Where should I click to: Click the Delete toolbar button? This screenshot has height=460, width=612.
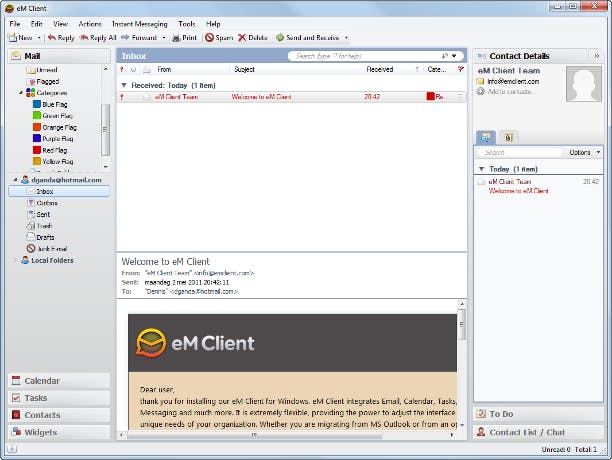[x=253, y=38]
